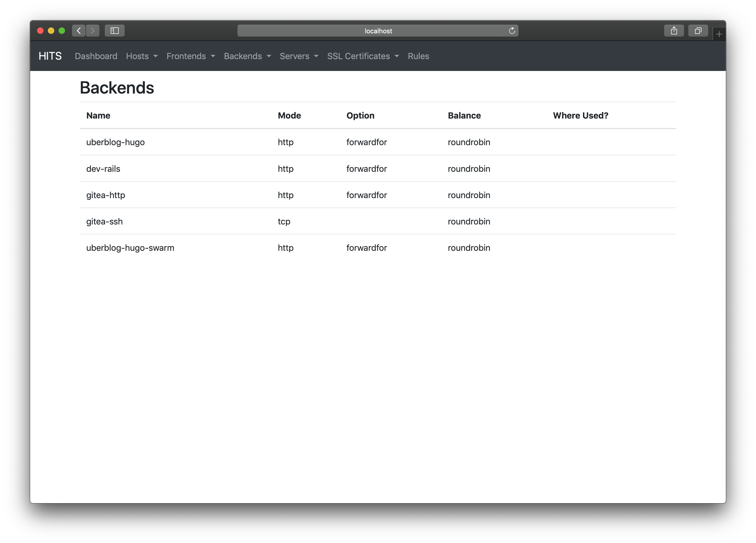Switch to the Dashboard page
756x543 pixels.
tap(96, 56)
